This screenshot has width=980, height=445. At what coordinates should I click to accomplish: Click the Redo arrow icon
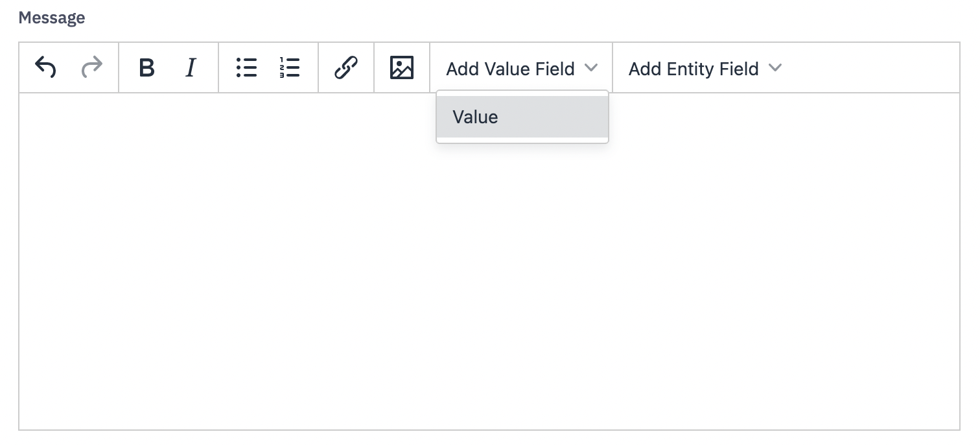click(x=92, y=67)
